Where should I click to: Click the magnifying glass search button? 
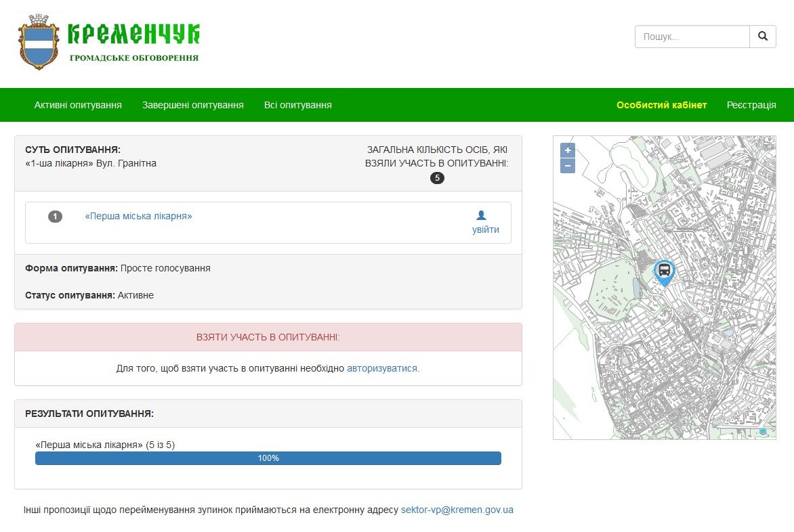[763, 37]
